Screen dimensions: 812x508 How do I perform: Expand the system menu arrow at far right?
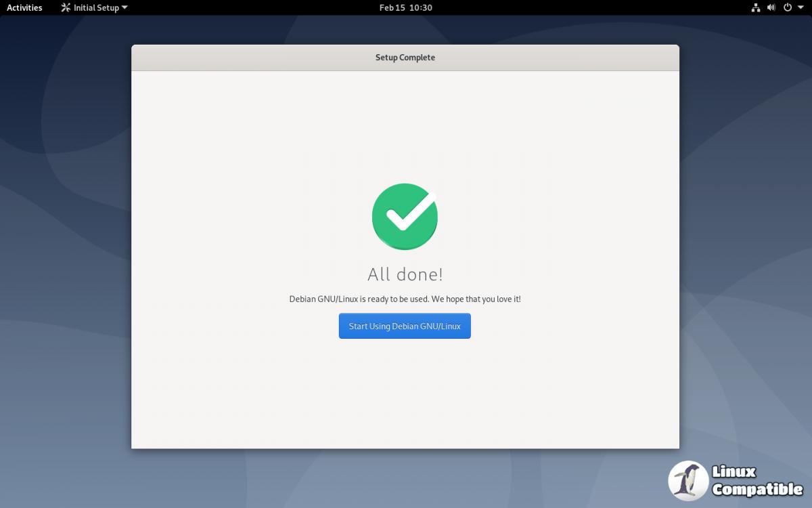click(x=800, y=8)
